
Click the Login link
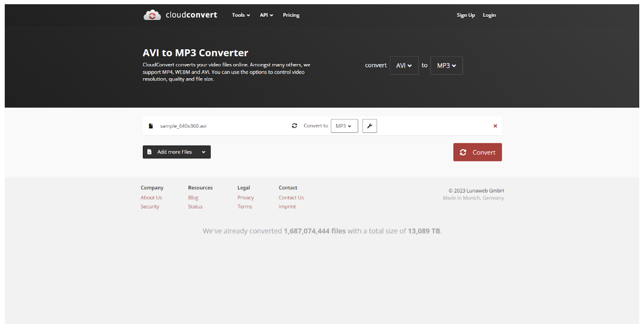click(489, 15)
